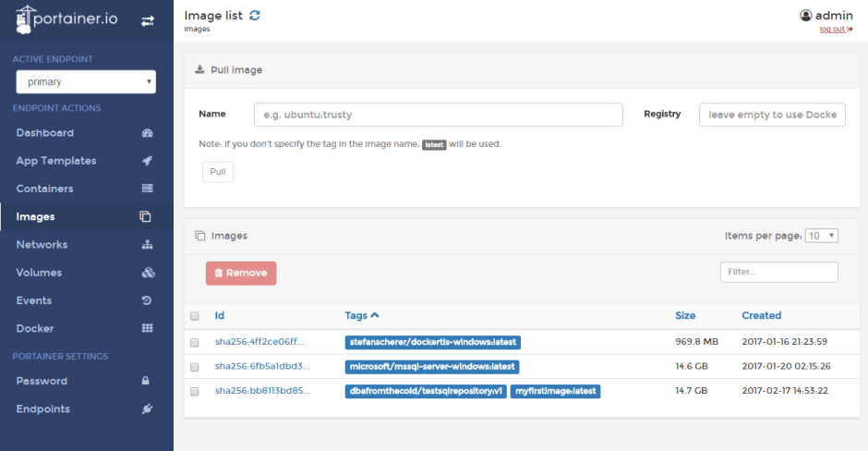Click the App Templates rocket icon
Image resolution: width=868 pixels, height=451 pixels.
tap(147, 161)
